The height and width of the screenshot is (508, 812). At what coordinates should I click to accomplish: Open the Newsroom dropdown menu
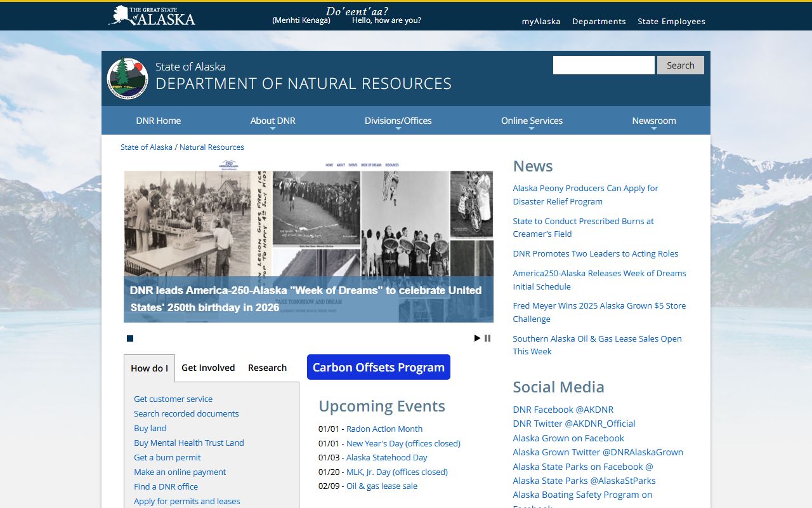coord(653,121)
